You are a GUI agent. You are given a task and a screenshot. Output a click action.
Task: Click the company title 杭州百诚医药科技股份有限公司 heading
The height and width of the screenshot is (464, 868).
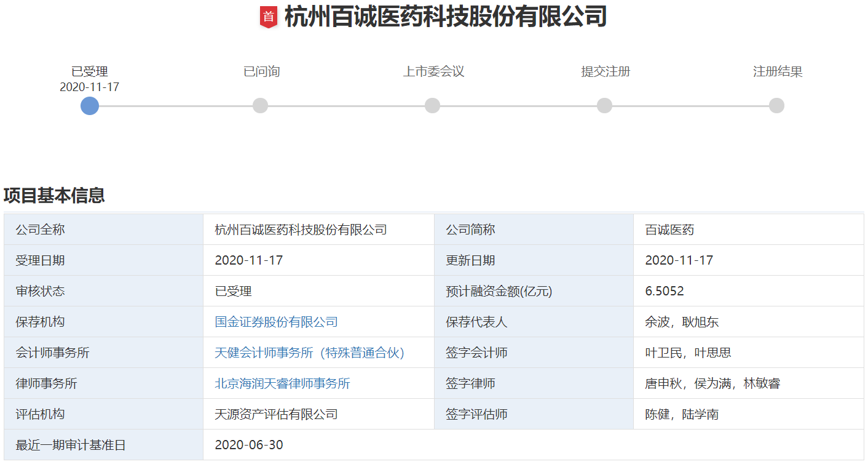pyautogui.click(x=446, y=17)
